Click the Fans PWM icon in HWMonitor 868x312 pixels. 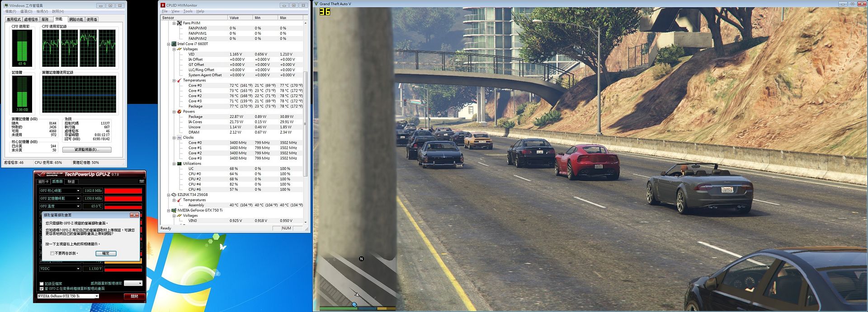tap(179, 23)
